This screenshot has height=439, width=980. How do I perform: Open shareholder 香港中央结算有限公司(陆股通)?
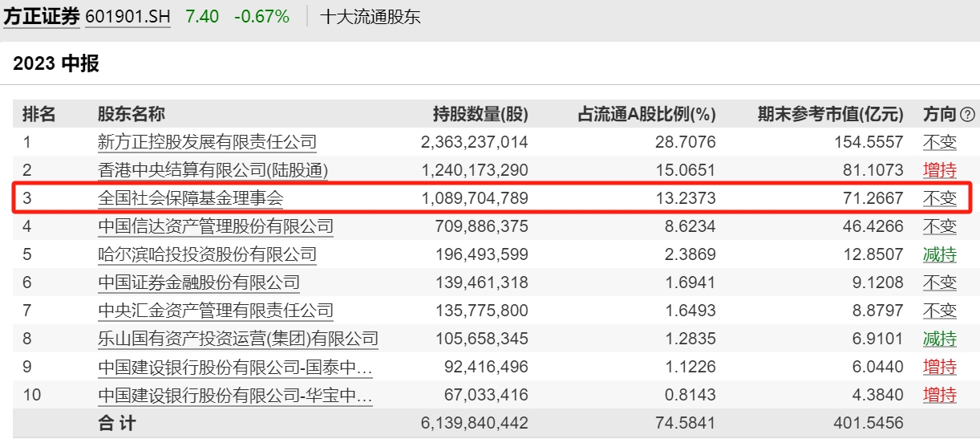[213, 170]
